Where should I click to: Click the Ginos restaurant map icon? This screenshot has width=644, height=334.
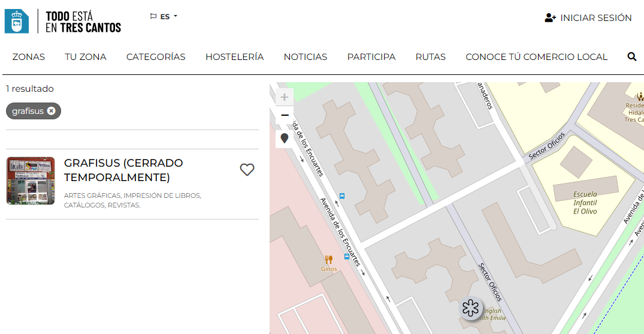coord(328,260)
